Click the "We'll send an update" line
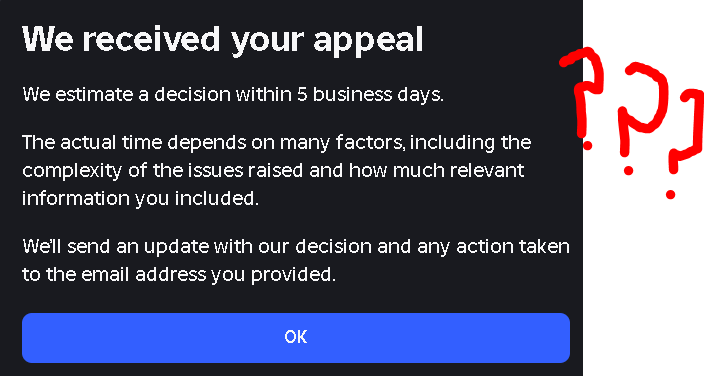The height and width of the screenshot is (376, 704). [x=296, y=247]
